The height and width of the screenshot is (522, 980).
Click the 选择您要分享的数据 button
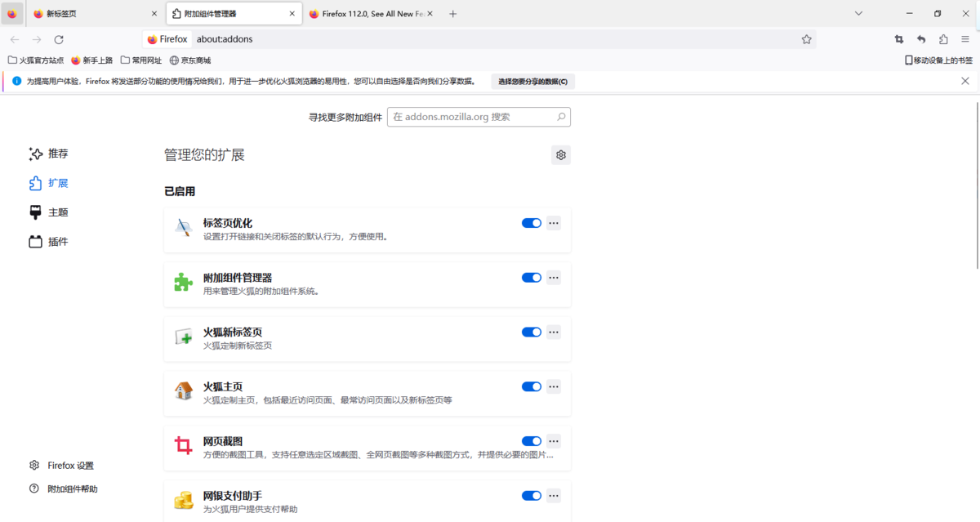[x=532, y=81]
